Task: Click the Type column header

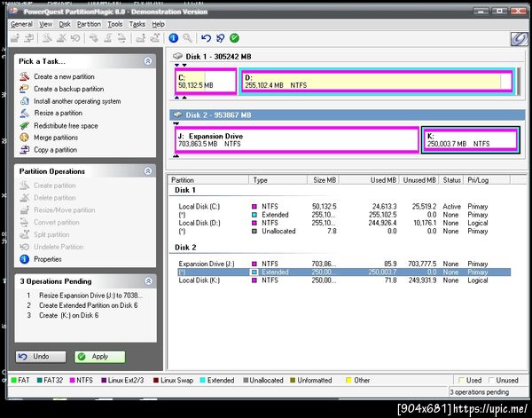Action: (x=278, y=180)
